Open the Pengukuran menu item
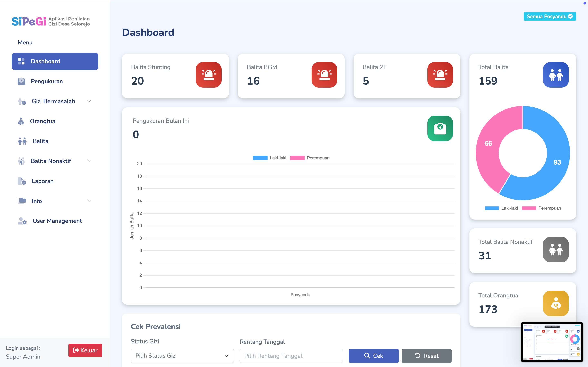588x367 pixels. 47,81
